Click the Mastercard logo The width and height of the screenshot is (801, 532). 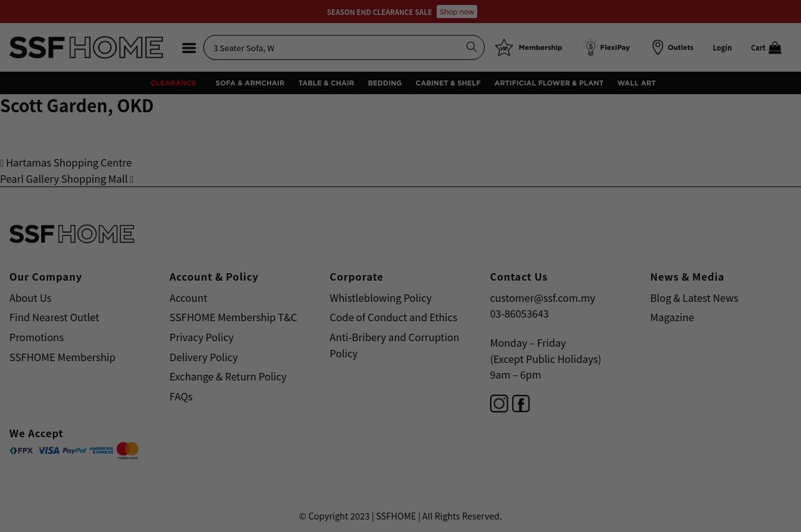click(127, 450)
